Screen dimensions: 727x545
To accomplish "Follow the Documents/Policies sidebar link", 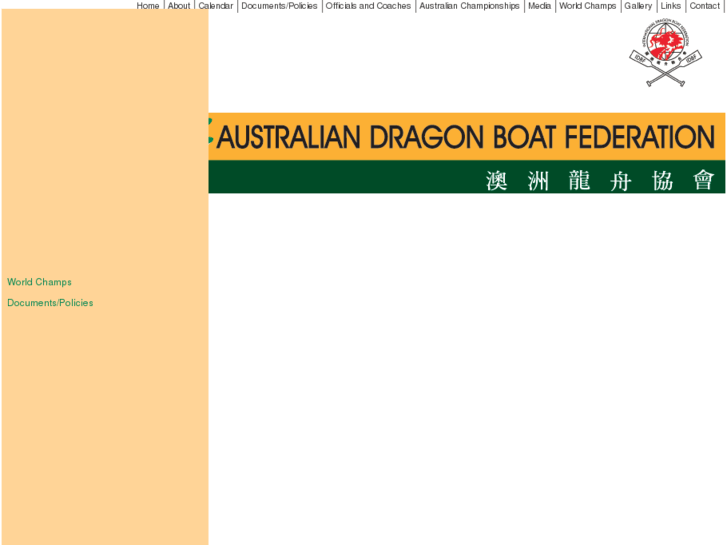I will pyautogui.click(x=50, y=303).
